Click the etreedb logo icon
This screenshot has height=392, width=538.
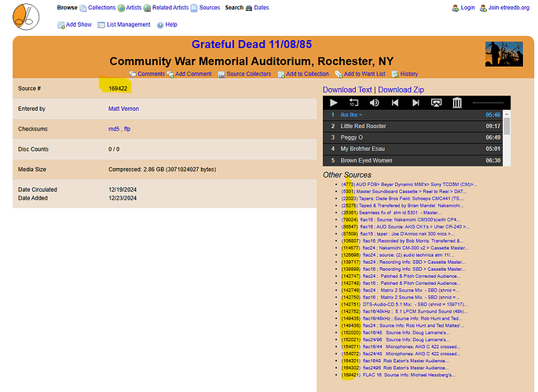click(26, 16)
